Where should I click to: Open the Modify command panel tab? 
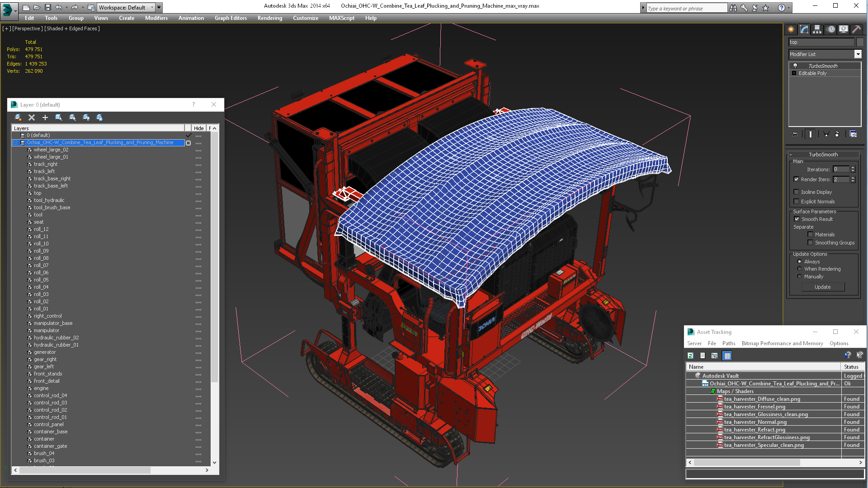804,29
